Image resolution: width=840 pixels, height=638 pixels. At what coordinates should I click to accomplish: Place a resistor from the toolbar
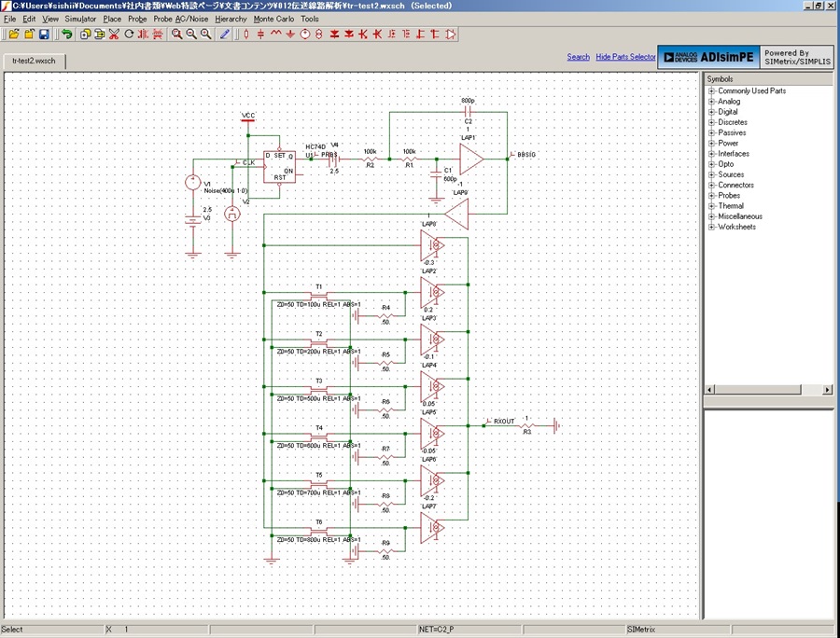tap(246, 35)
